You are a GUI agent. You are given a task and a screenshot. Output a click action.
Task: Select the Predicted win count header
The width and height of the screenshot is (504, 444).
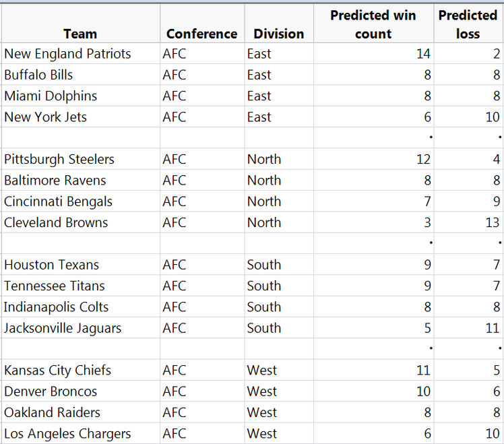coord(373,24)
